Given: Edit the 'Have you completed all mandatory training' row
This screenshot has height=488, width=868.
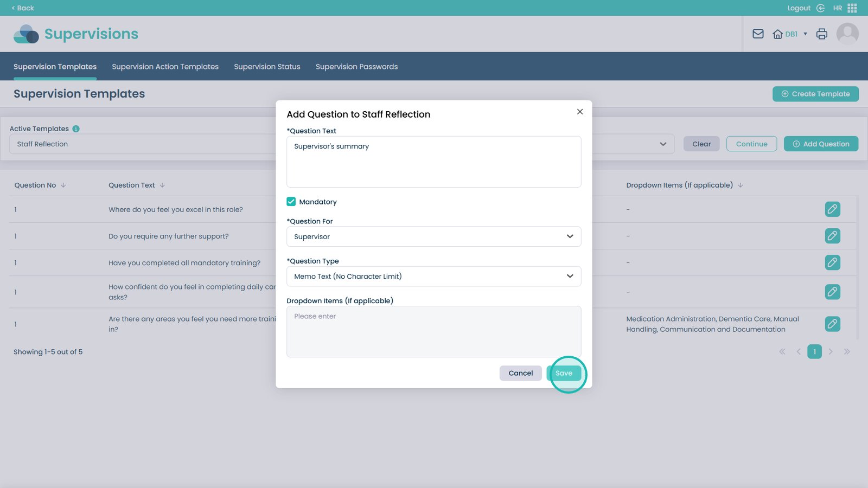Looking at the screenshot, I should 832,262.
